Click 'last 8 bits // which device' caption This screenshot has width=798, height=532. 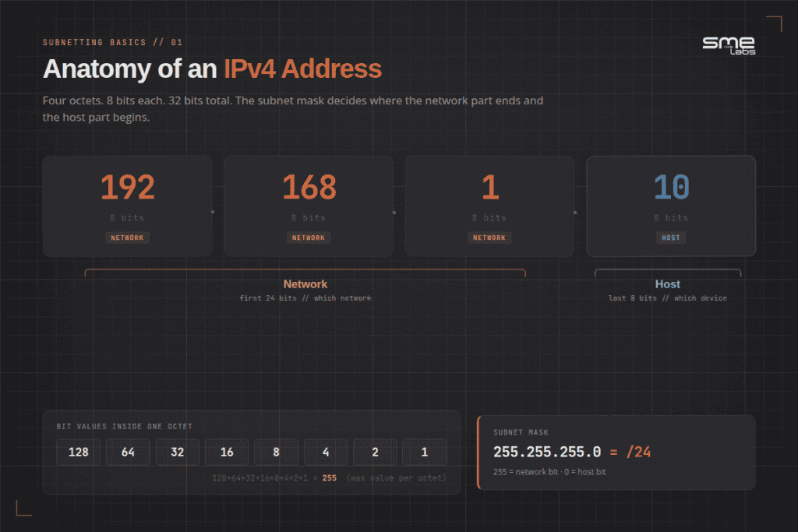pyautogui.click(x=668, y=298)
